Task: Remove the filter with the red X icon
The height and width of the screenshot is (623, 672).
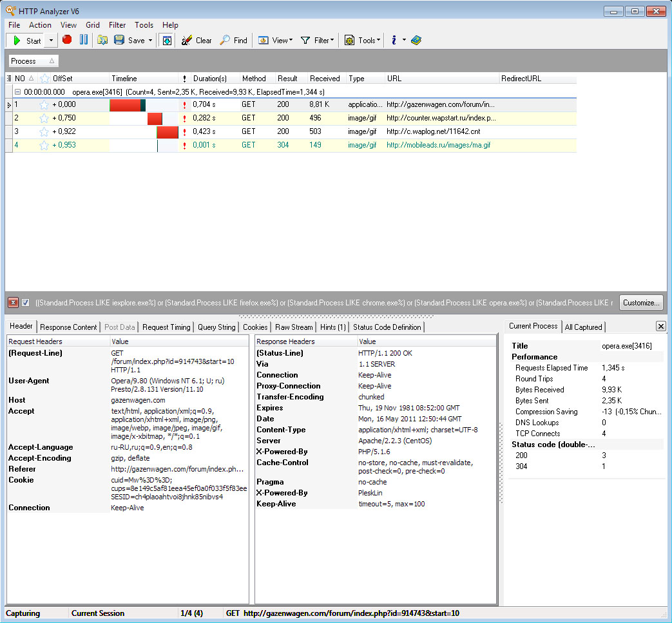Action: (x=13, y=302)
